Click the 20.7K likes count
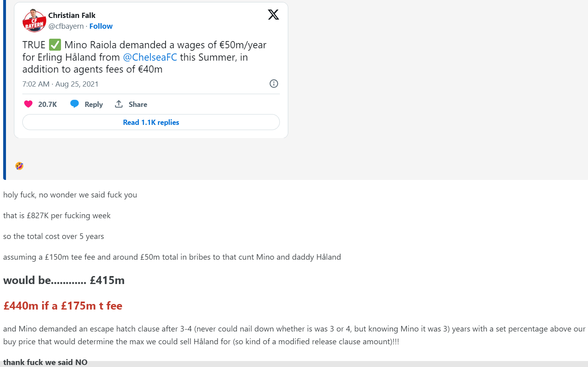The width and height of the screenshot is (588, 367). coord(47,105)
